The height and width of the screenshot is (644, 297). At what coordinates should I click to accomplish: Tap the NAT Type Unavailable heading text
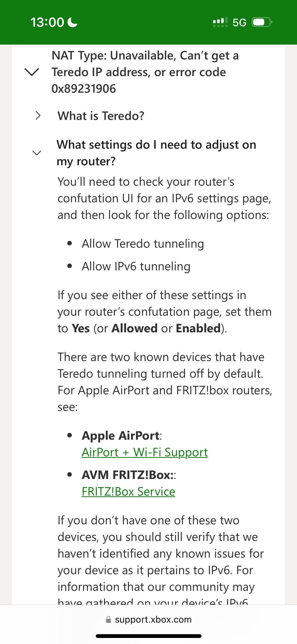click(145, 72)
